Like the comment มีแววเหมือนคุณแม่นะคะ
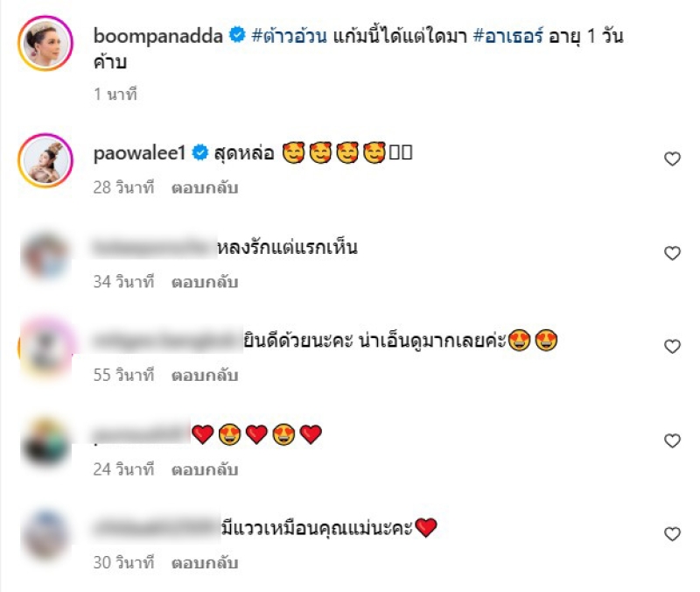 point(672,534)
